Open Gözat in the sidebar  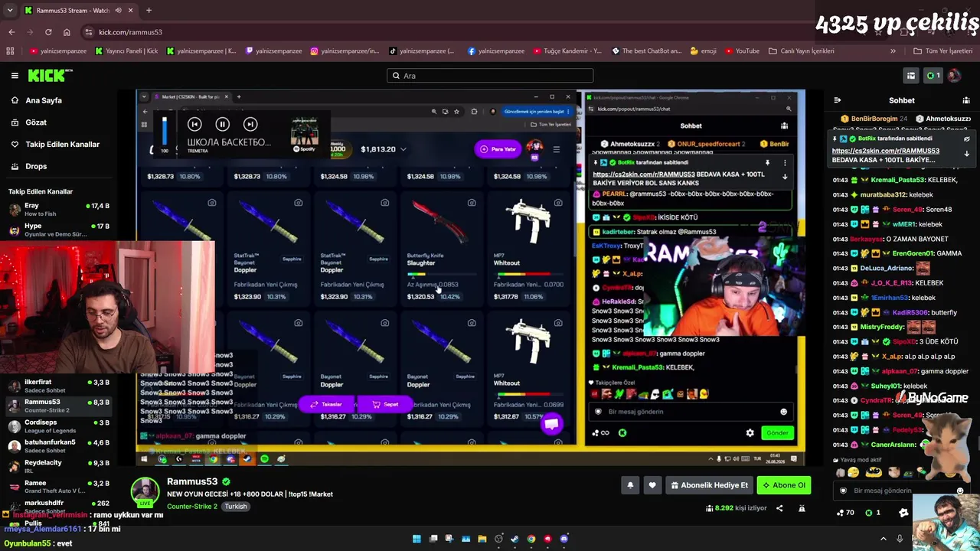[x=36, y=122]
